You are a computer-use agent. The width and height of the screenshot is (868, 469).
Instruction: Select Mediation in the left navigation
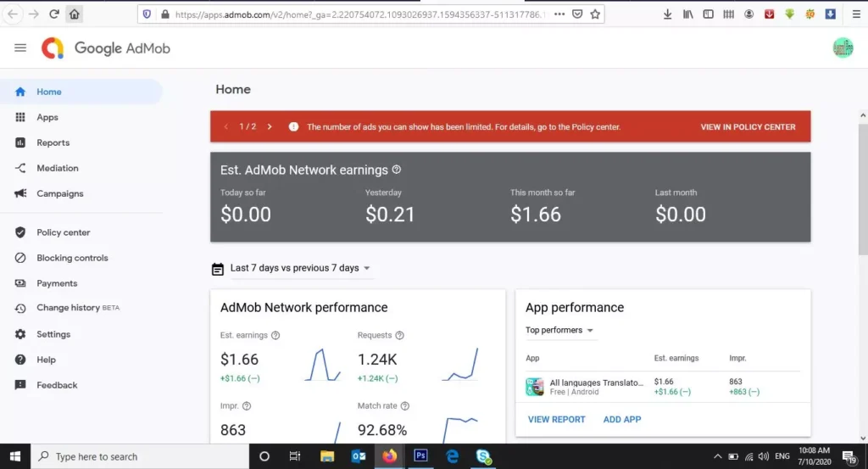(58, 168)
